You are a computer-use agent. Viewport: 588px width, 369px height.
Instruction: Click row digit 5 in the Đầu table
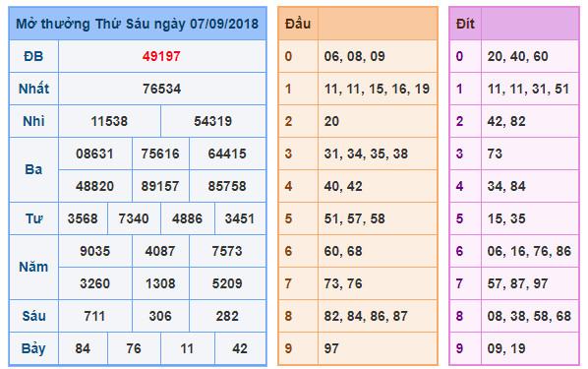pos(288,218)
